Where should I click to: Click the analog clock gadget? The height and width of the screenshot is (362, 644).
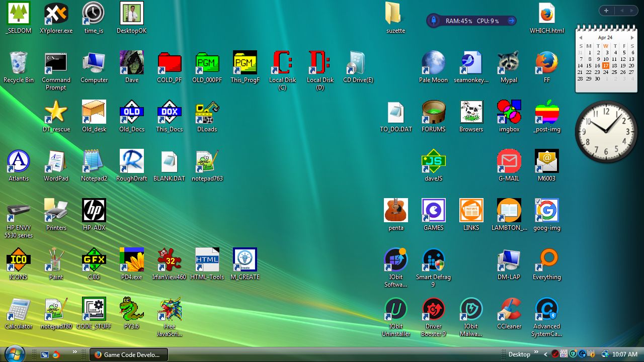(606, 131)
